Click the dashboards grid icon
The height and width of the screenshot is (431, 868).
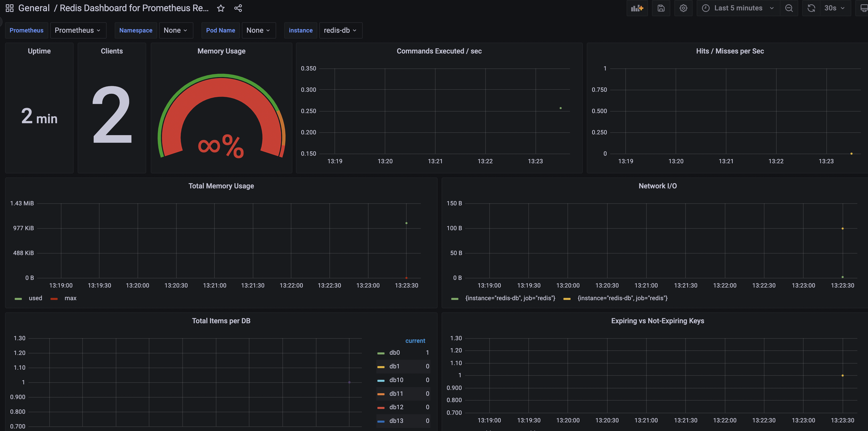(9, 8)
